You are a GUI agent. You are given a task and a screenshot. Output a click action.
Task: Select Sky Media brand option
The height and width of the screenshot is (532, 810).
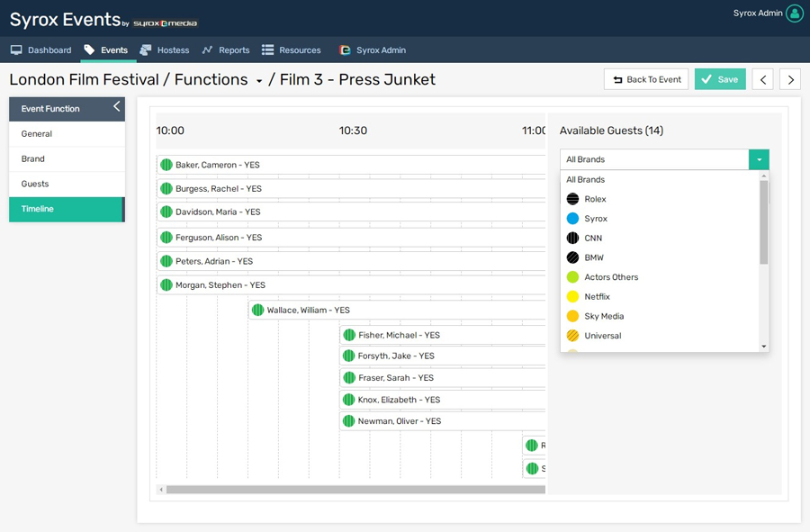[x=661, y=316]
